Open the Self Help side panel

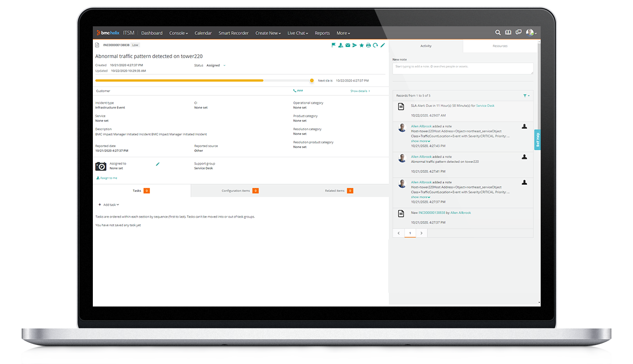[538, 138]
